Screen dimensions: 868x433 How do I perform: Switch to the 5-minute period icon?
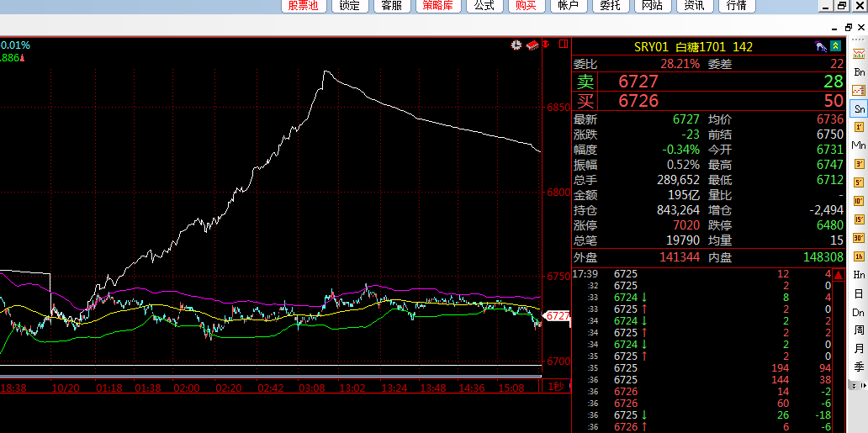click(859, 182)
